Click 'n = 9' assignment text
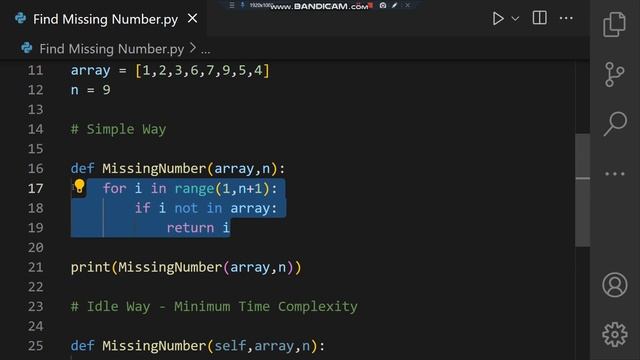Image resolution: width=640 pixels, height=360 pixels. 91,90
